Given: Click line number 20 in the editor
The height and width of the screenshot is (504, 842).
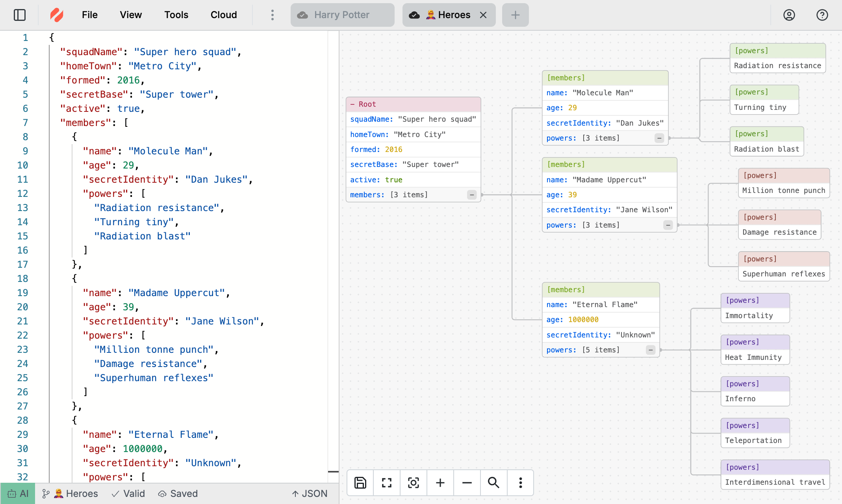Looking at the screenshot, I should pos(22,307).
